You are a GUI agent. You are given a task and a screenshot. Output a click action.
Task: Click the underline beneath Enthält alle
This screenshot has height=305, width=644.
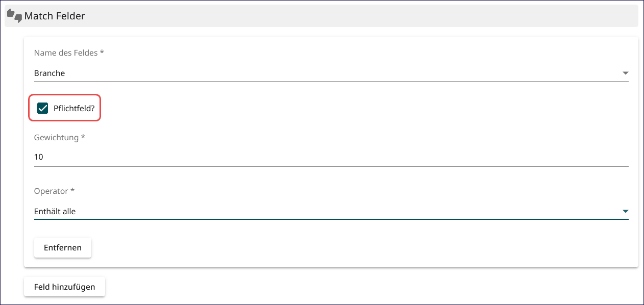[331, 219]
